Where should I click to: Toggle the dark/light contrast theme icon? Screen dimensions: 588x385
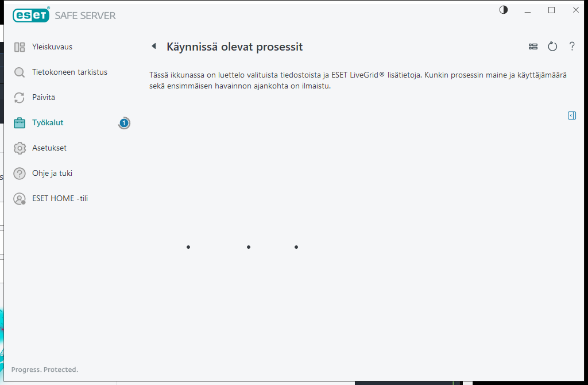504,10
